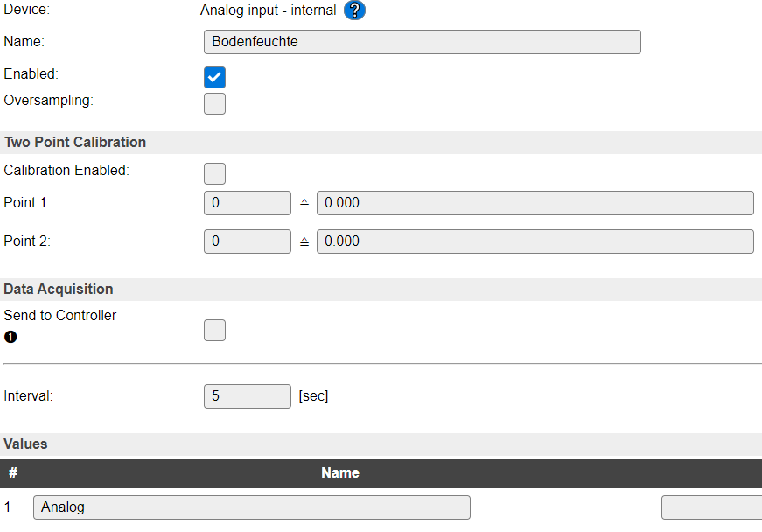This screenshot has height=532, width=762.
Task: Select the Point 2 raw value field
Action: click(248, 241)
